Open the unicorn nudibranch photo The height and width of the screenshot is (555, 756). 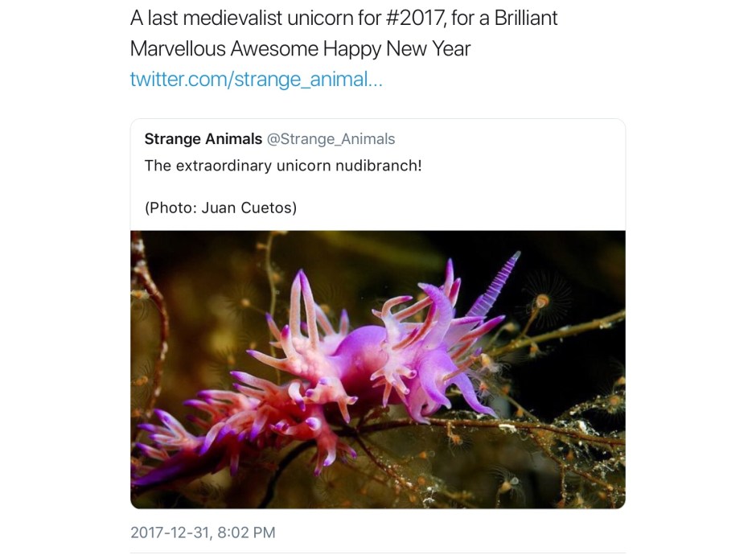(x=378, y=369)
